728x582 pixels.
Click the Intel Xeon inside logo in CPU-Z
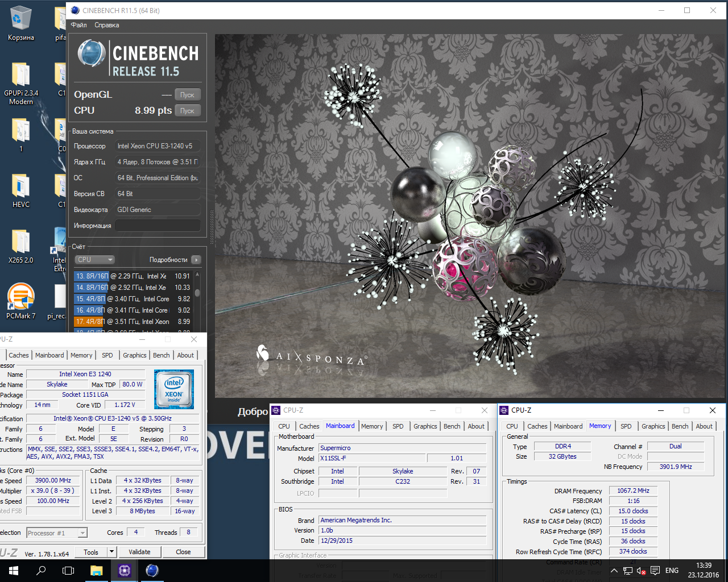coord(174,389)
